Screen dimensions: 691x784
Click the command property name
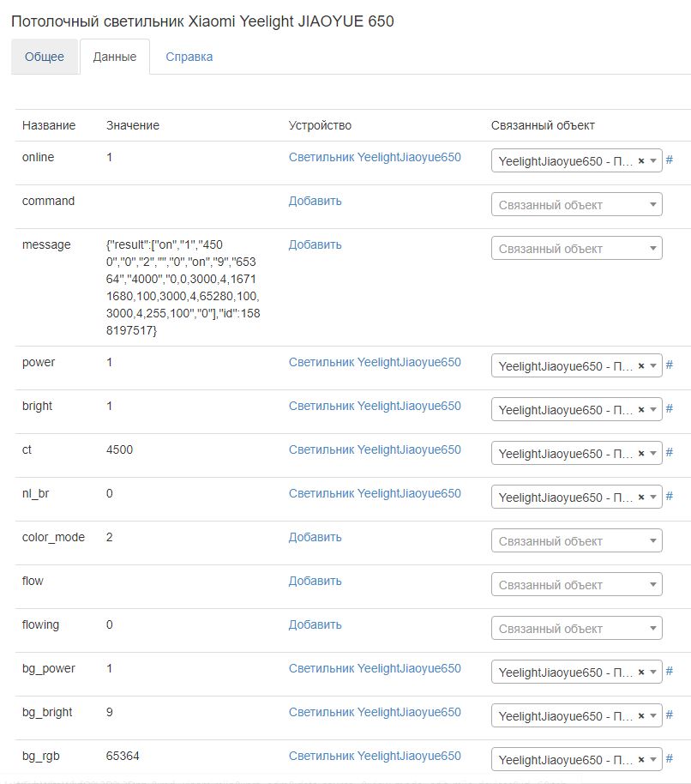click(x=49, y=201)
